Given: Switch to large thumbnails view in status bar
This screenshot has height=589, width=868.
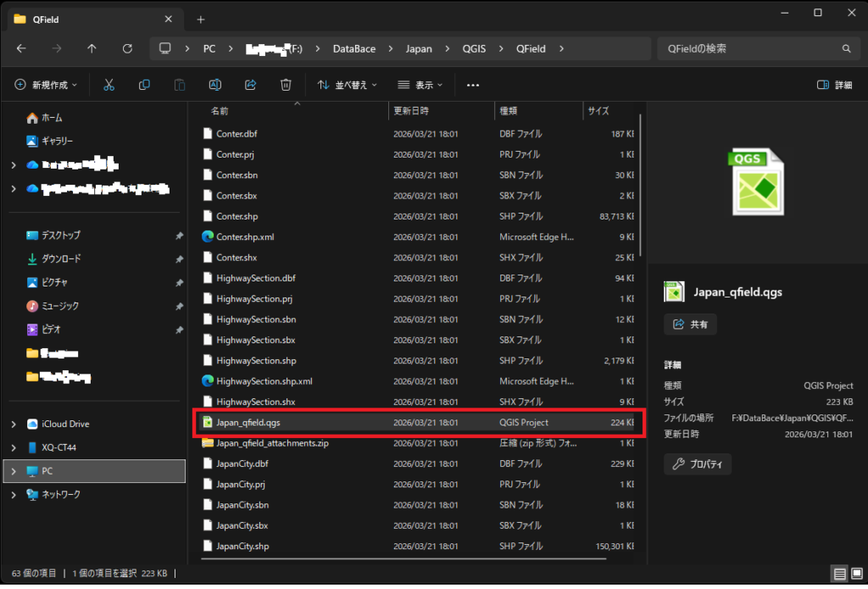Looking at the screenshot, I should (856, 574).
